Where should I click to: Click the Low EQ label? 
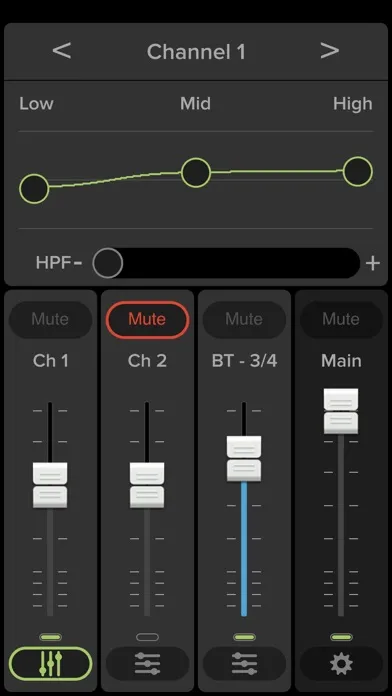point(36,103)
